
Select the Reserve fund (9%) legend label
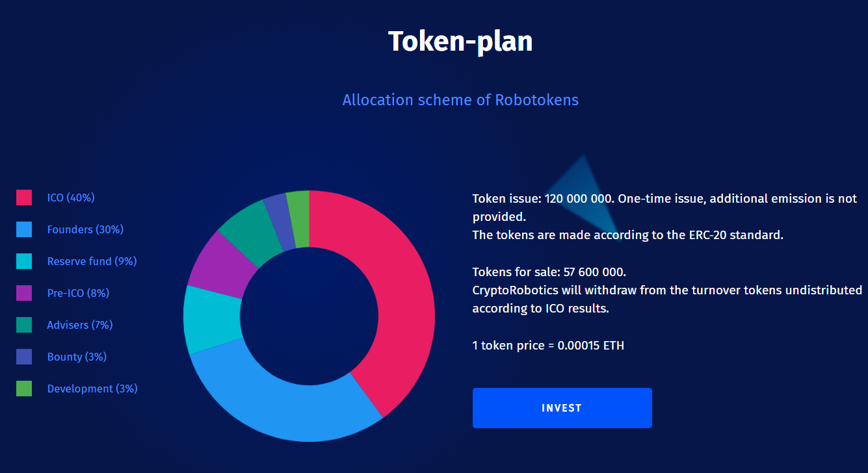92,261
